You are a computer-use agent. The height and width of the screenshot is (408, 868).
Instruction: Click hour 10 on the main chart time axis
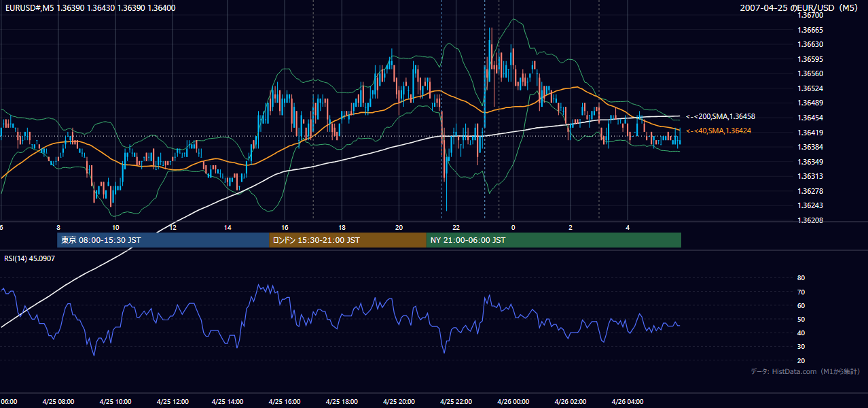pyautogui.click(x=115, y=227)
